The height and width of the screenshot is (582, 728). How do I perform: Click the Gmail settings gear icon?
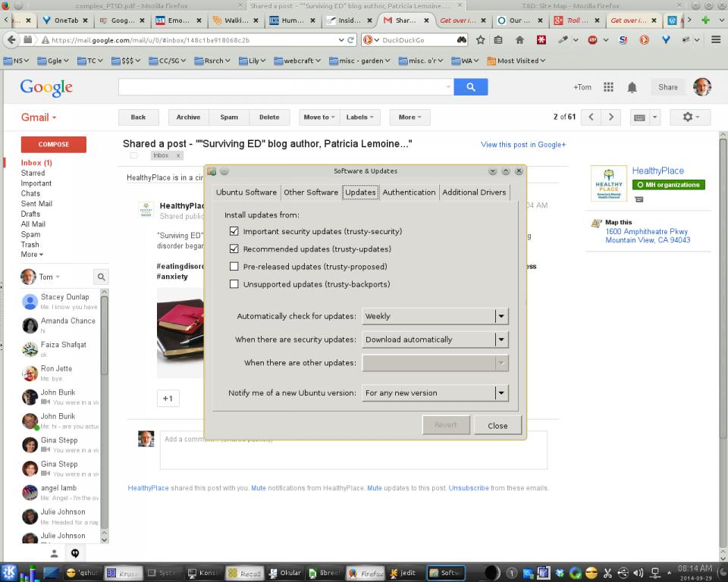(x=691, y=117)
